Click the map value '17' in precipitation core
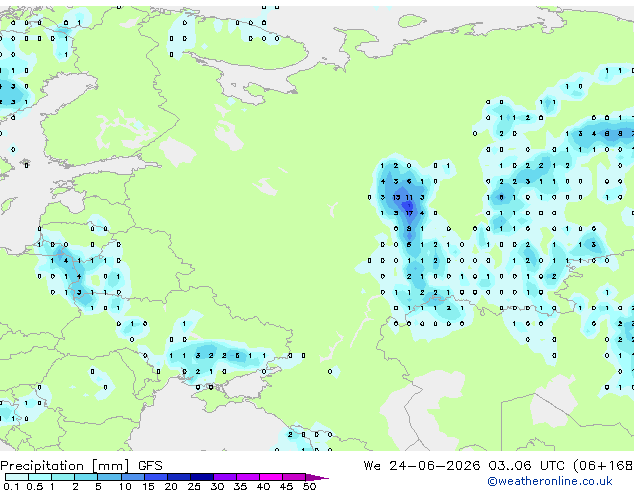Viewport: 634px width, 490px height. click(x=409, y=213)
